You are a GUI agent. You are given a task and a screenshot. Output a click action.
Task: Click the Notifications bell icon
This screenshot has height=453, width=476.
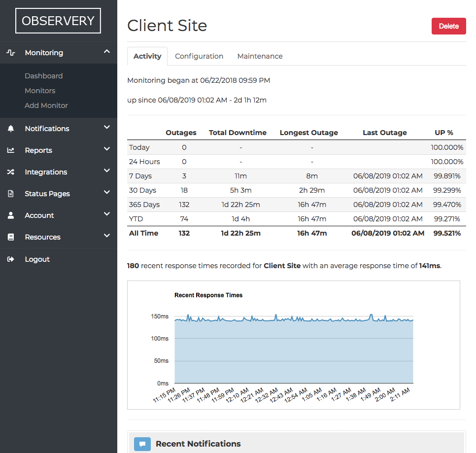[11, 129]
